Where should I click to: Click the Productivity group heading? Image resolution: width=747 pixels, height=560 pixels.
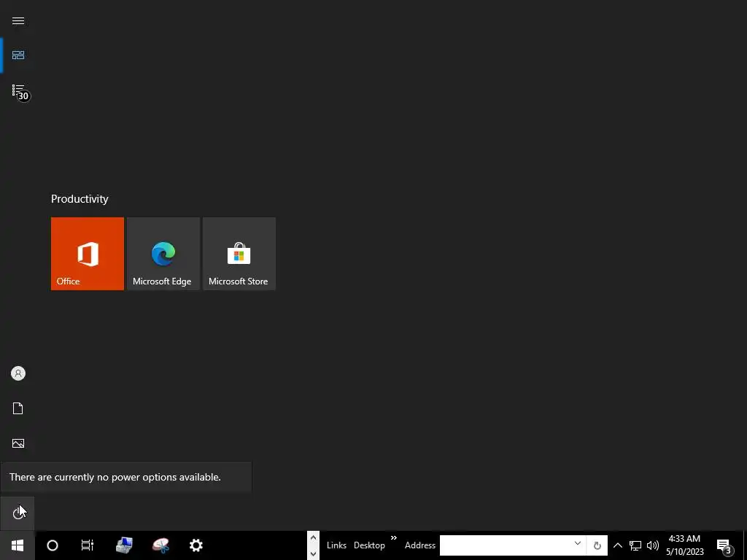pyautogui.click(x=80, y=199)
